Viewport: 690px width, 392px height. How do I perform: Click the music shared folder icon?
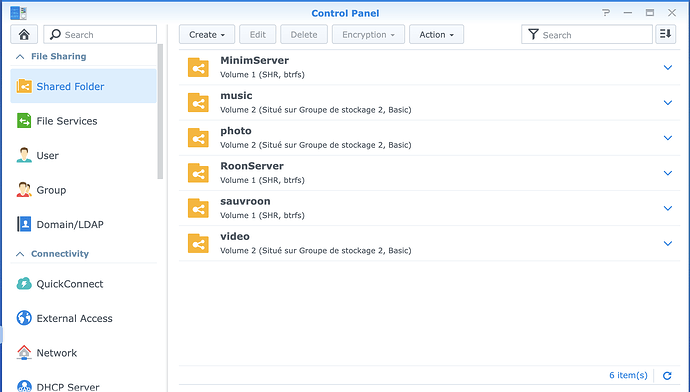point(198,103)
